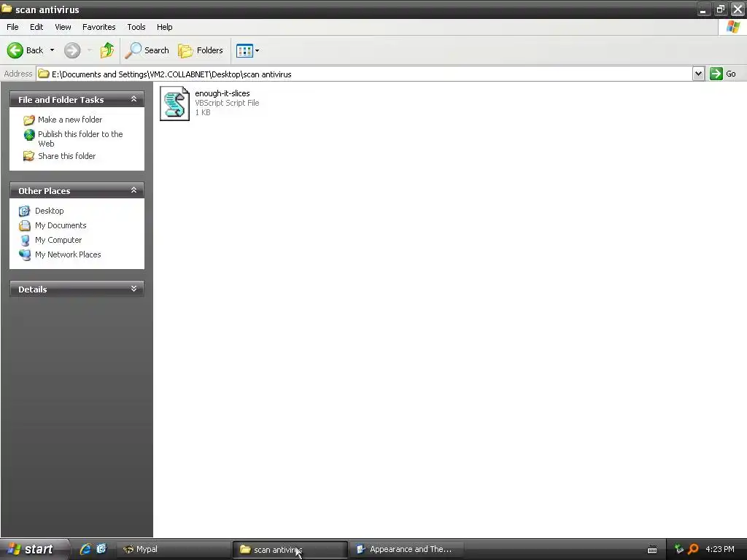Screen dimensions: 747x560
Task: Click the greyed Forward arrow button
Action: (72, 50)
